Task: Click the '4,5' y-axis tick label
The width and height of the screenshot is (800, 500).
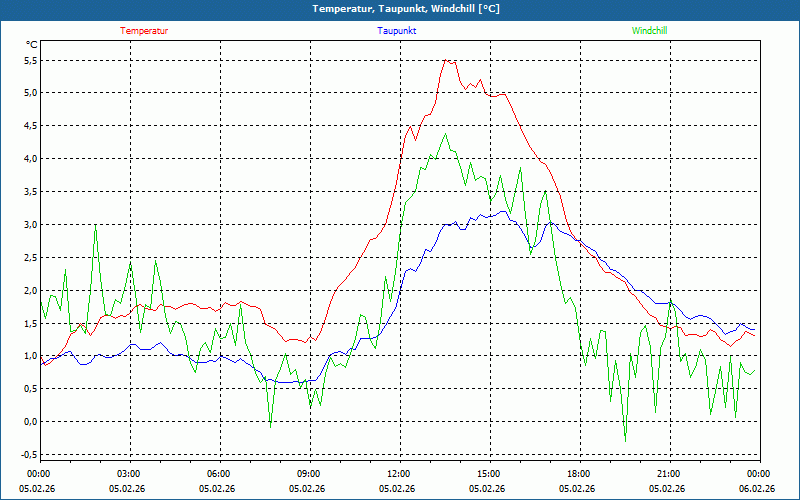Action: coord(30,126)
